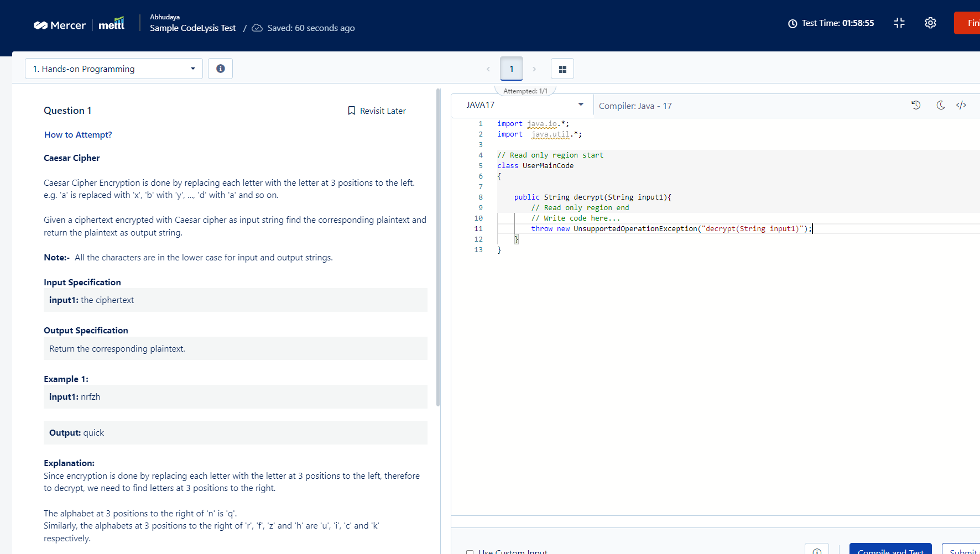Expand the Hands-on Programming section dropdown
Viewport: 980px width, 554px height.
click(x=114, y=69)
